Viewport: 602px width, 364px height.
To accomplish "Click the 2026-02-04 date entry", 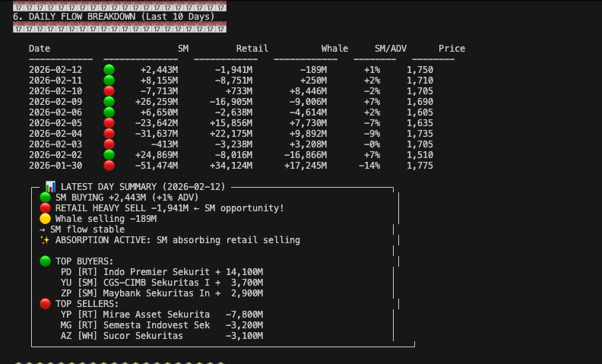I will (55, 134).
